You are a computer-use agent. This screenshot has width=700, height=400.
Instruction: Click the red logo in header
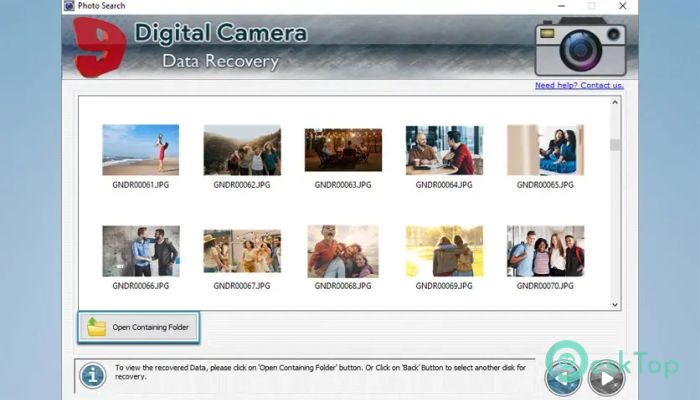(99, 47)
